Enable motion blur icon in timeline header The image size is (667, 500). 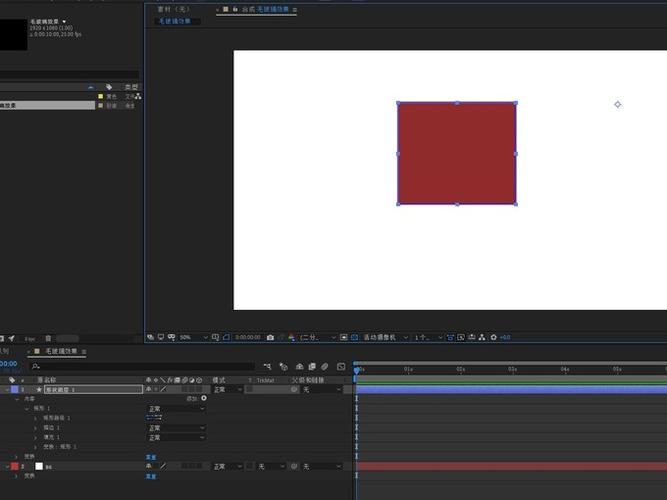[325, 366]
